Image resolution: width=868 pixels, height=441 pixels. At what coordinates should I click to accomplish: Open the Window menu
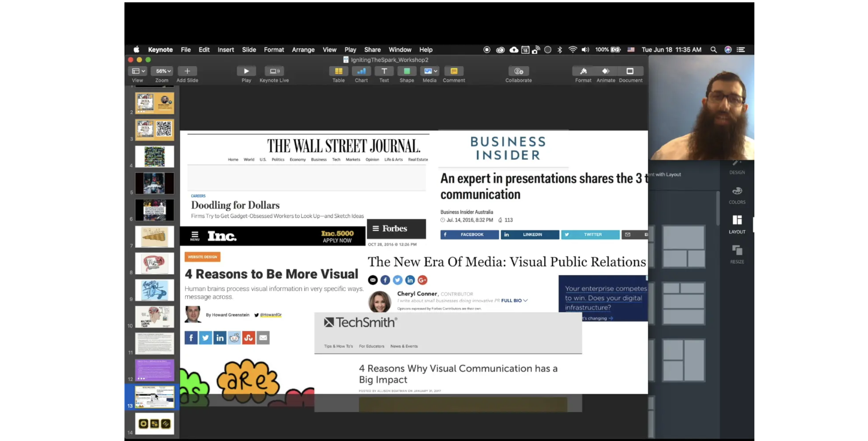coord(400,50)
